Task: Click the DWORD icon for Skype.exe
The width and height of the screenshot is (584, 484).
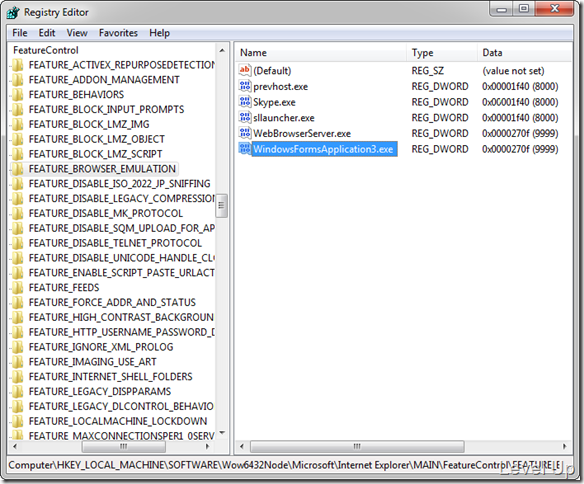Action: pyautogui.click(x=245, y=102)
